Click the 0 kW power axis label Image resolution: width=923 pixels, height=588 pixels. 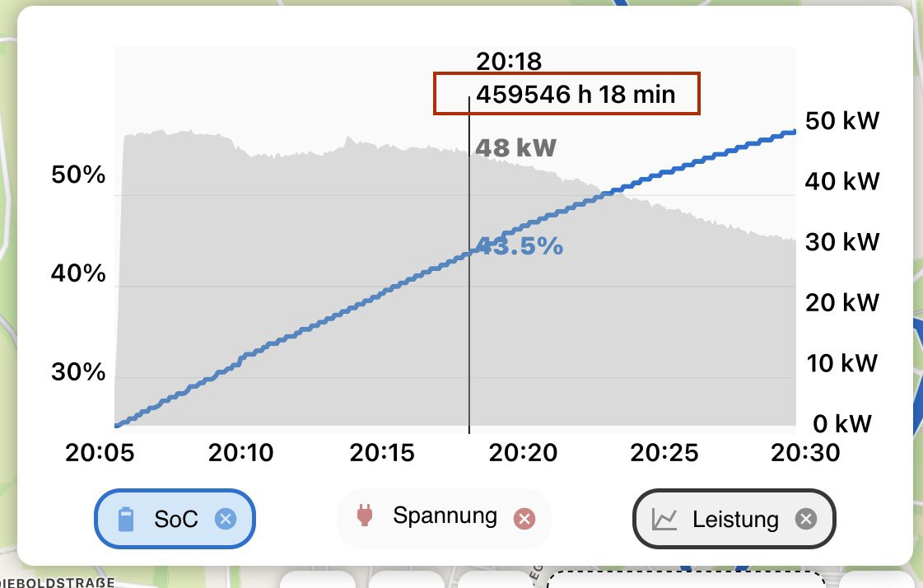pos(841,424)
